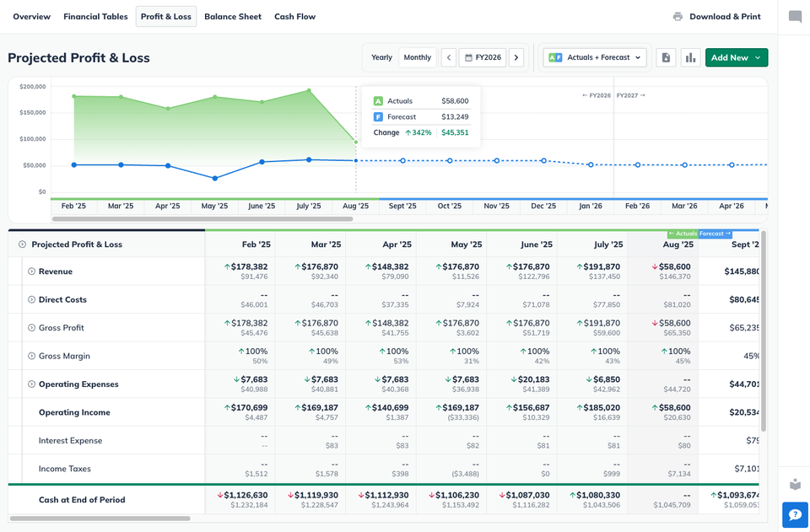Click the Interest Expense row label
The height and width of the screenshot is (532, 810).
70,441
